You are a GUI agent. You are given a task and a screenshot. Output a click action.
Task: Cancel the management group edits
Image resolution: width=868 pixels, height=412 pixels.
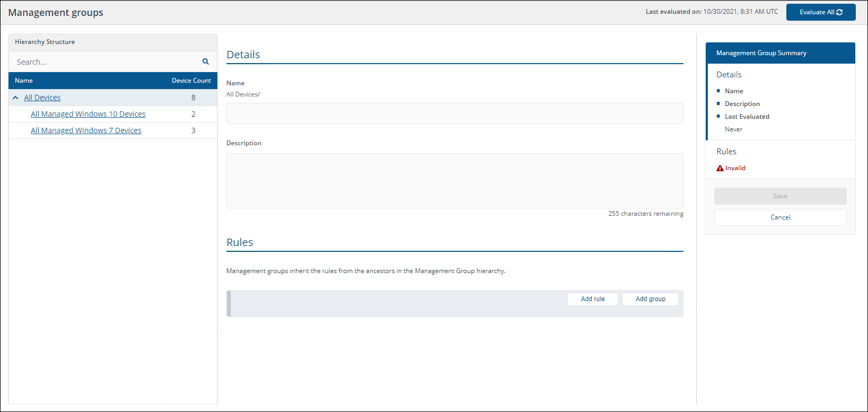pyautogui.click(x=780, y=217)
